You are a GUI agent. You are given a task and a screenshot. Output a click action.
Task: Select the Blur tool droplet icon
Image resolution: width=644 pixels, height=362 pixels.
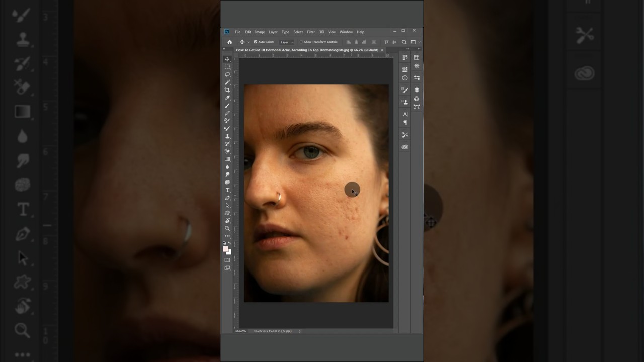coord(227,167)
